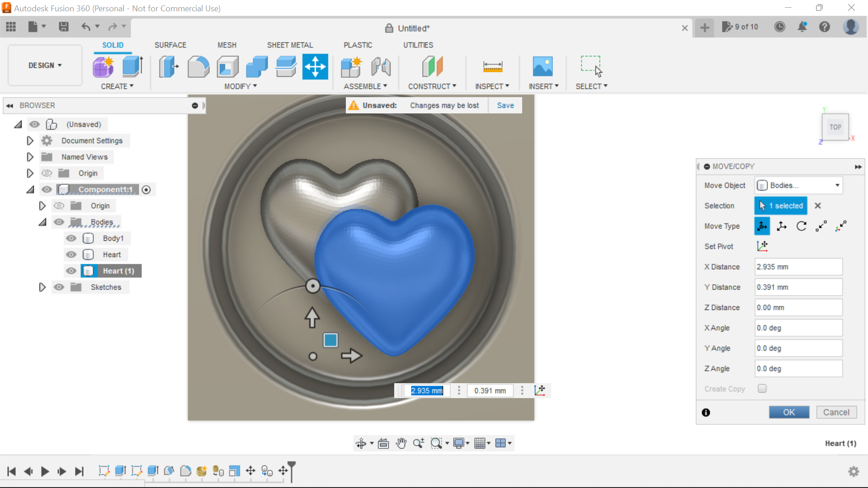868x488 pixels.
Task: Open the Measure tool under Inspect
Action: coord(492,66)
